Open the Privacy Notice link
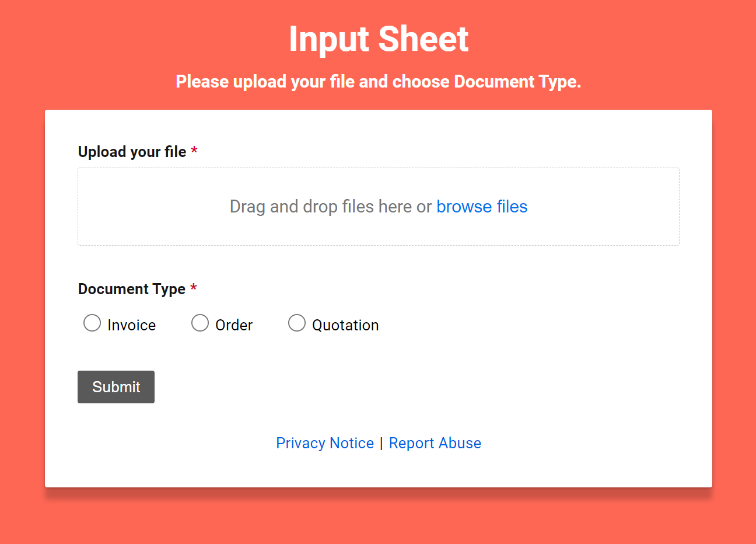The width and height of the screenshot is (756, 544). (325, 443)
